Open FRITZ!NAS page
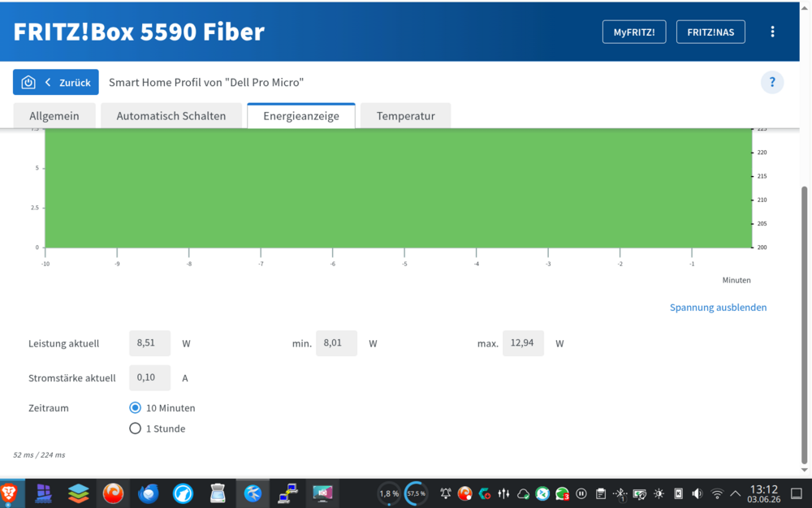Viewport: 812px width, 508px height. 710,32
